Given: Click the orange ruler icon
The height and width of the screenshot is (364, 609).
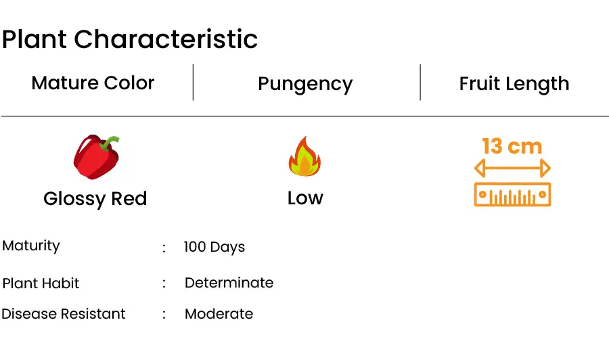Looking at the screenshot, I should tap(513, 194).
